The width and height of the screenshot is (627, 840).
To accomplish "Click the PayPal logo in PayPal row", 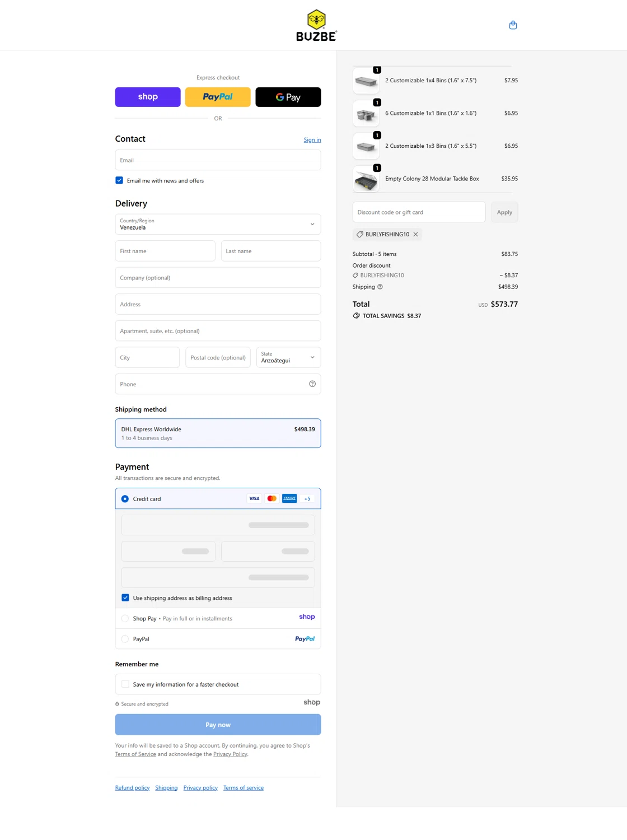I will (305, 639).
